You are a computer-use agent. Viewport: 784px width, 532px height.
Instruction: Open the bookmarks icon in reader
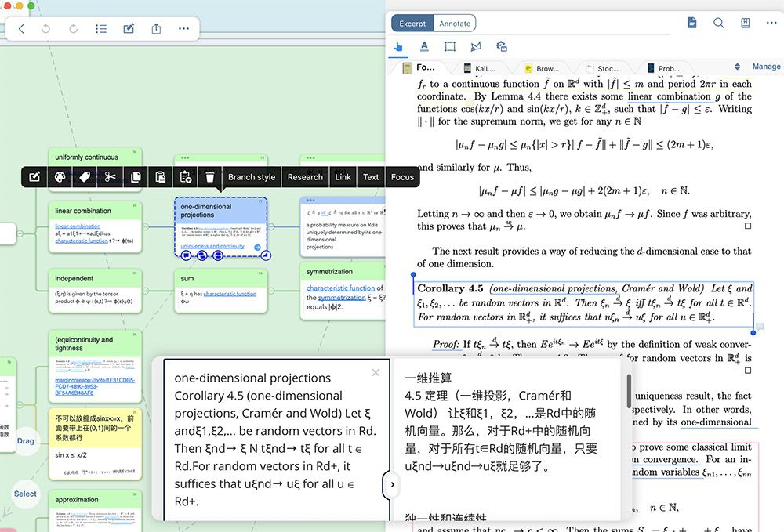(x=745, y=23)
